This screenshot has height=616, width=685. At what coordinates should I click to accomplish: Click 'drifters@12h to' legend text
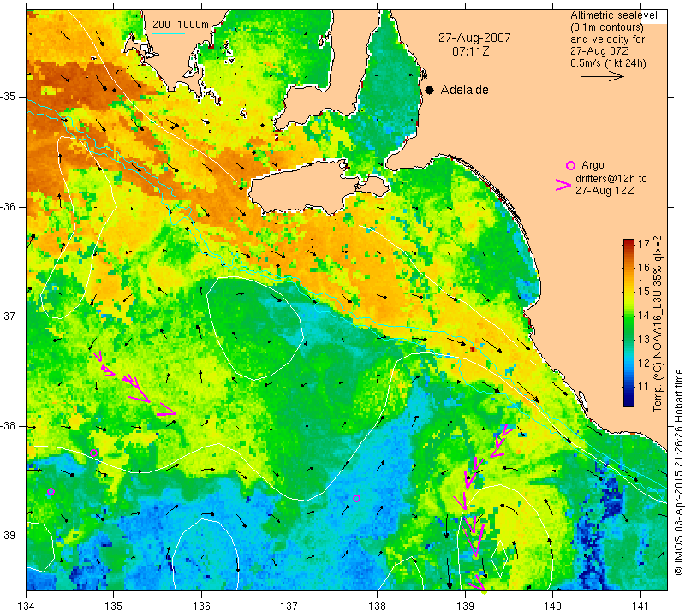click(x=611, y=179)
